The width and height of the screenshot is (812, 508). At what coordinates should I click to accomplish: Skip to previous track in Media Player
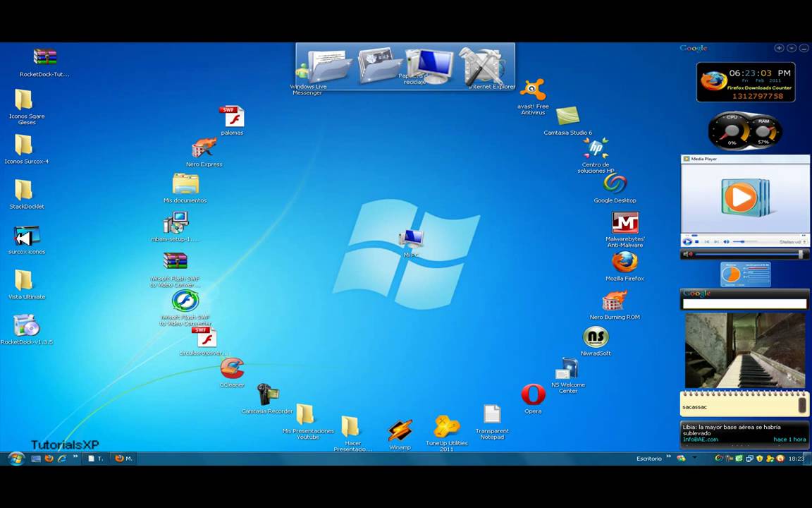(706, 241)
